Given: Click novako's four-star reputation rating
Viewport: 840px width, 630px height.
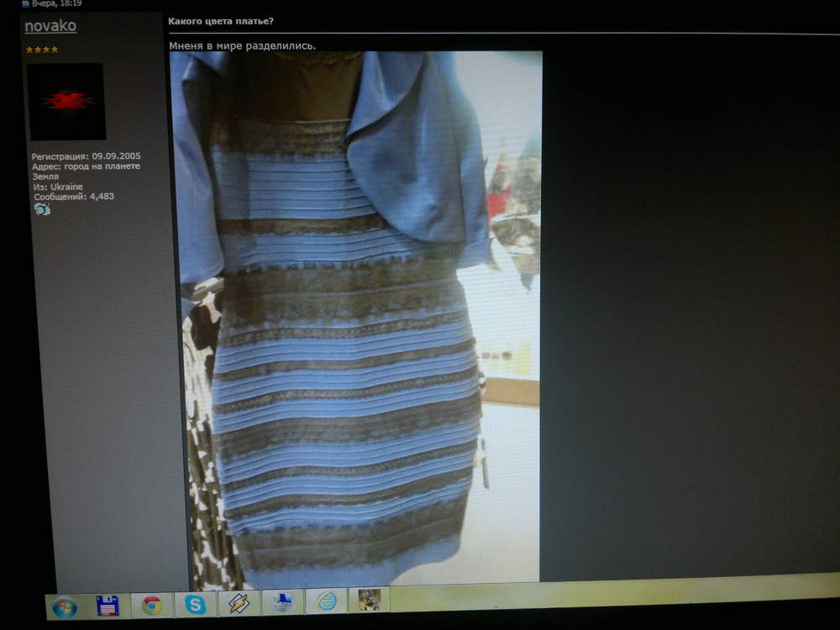Looking at the screenshot, I should (42, 50).
